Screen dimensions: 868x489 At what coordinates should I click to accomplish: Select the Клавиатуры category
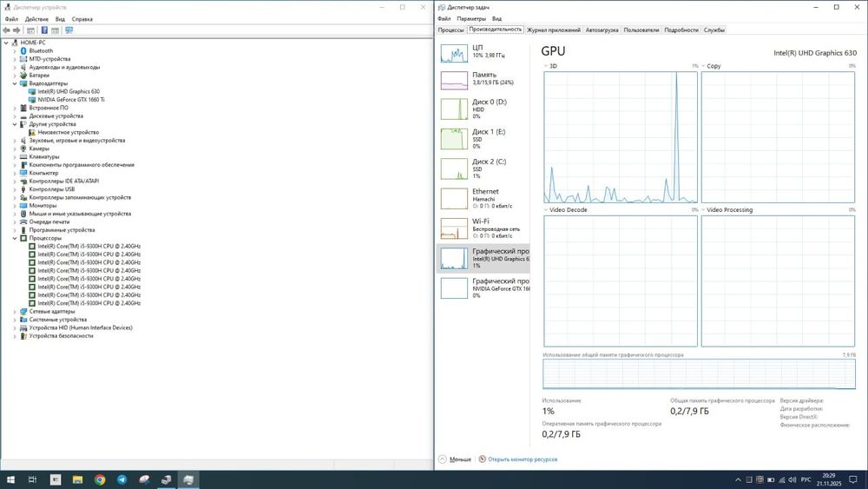pos(43,156)
